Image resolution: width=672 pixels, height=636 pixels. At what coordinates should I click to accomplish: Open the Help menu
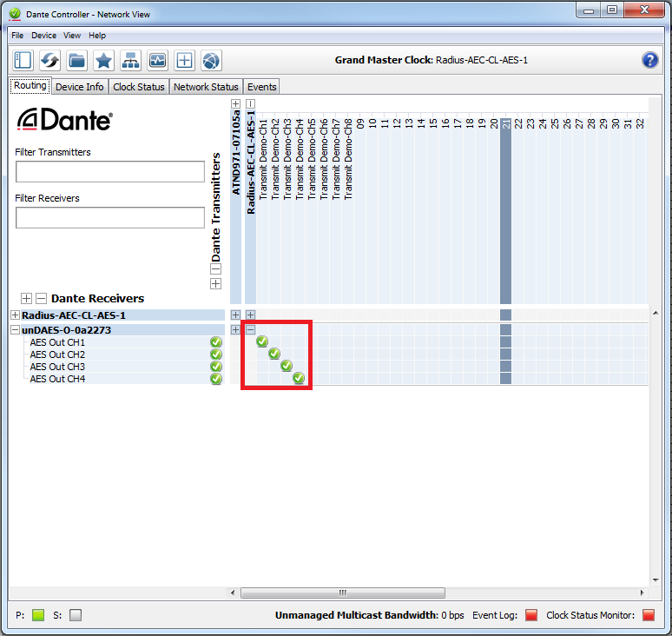click(97, 36)
